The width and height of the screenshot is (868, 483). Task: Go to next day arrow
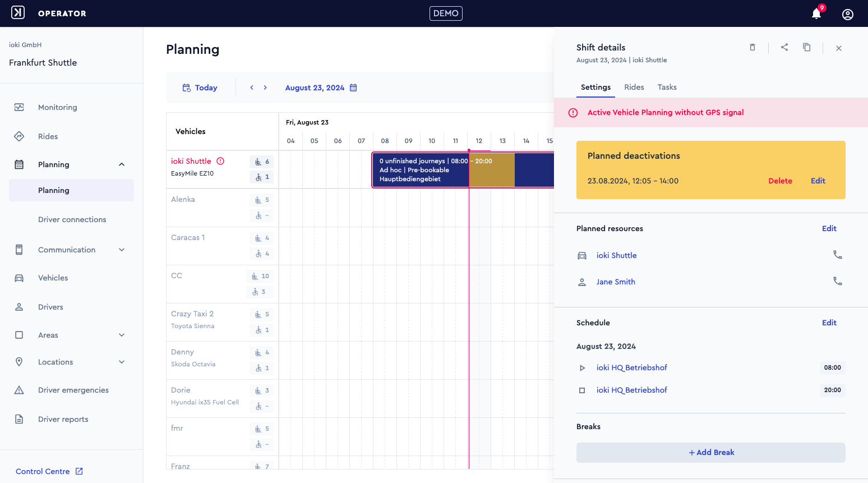tap(265, 88)
